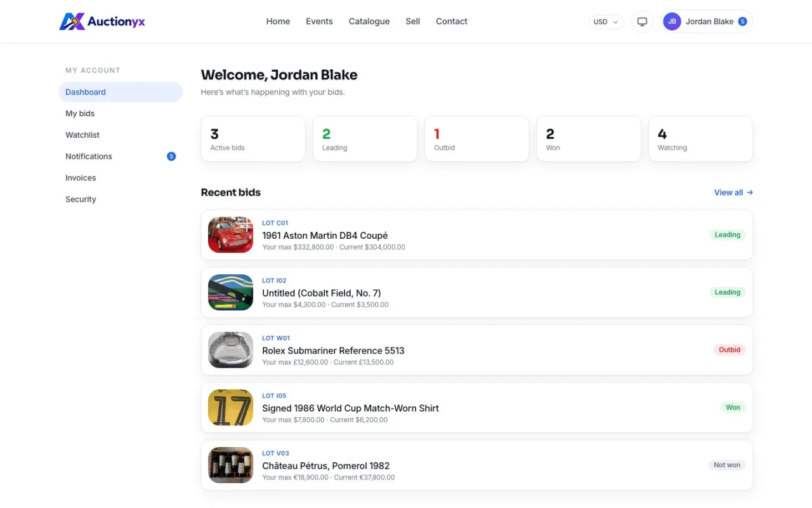Click the header notification badge beside Jordan Blake
This screenshot has height=508, width=812.
[742, 22]
